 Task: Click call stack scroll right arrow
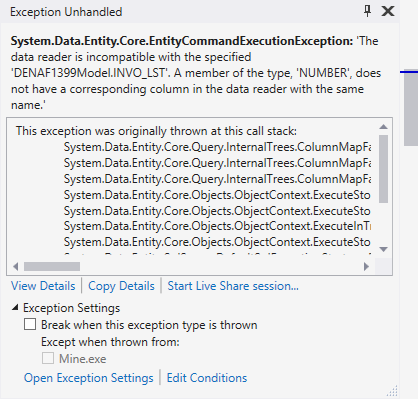366,266
